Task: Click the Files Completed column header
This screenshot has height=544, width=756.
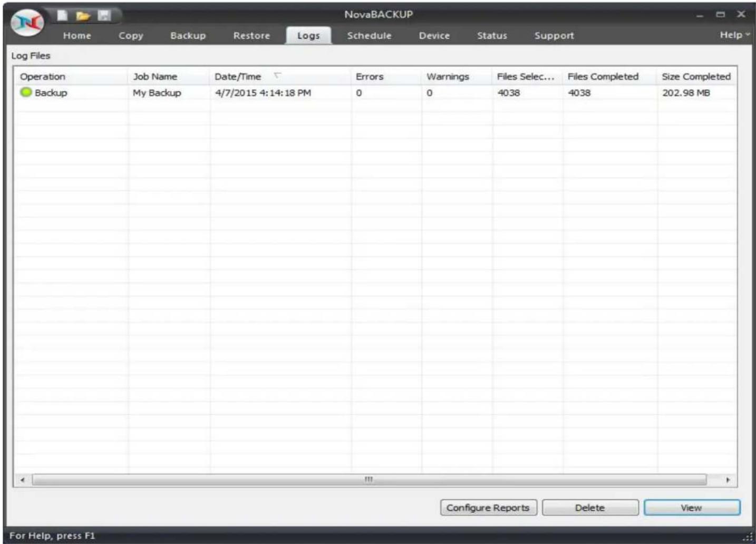Action: coord(610,76)
